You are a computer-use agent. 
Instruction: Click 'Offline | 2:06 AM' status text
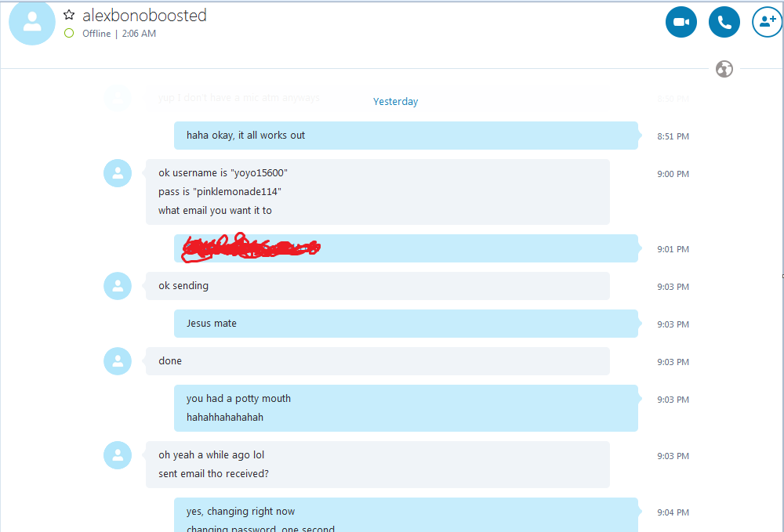point(119,34)
